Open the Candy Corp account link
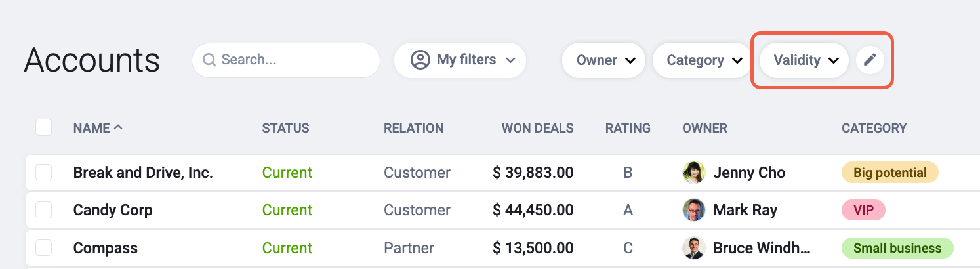 [x=113, y=210]
